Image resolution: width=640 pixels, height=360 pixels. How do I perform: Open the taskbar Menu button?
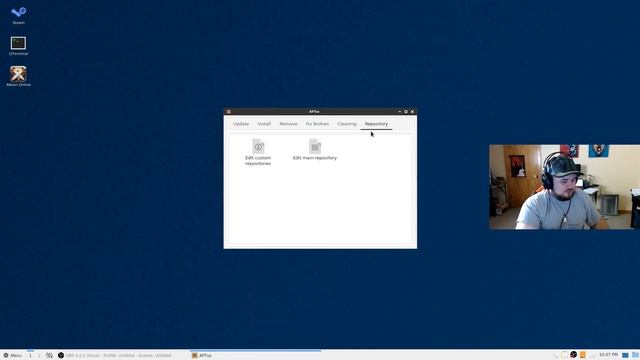pyautogui.click(x=13, y=356)
